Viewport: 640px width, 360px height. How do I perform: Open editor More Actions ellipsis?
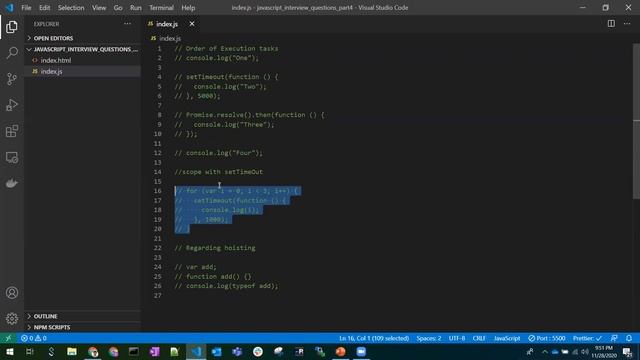pos(627,24)
